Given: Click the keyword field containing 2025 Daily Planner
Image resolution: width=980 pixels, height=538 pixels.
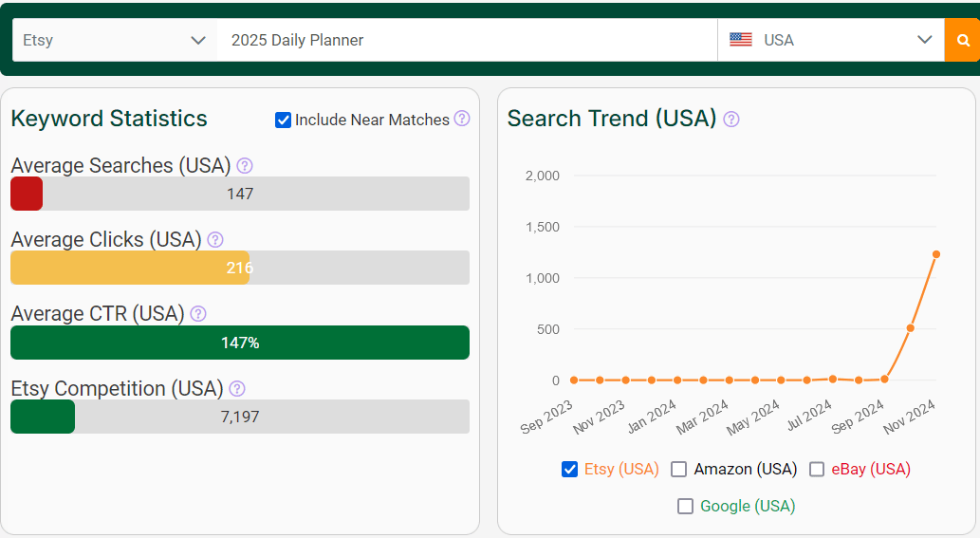Looking at the screenshot, I should coord(467,40).
